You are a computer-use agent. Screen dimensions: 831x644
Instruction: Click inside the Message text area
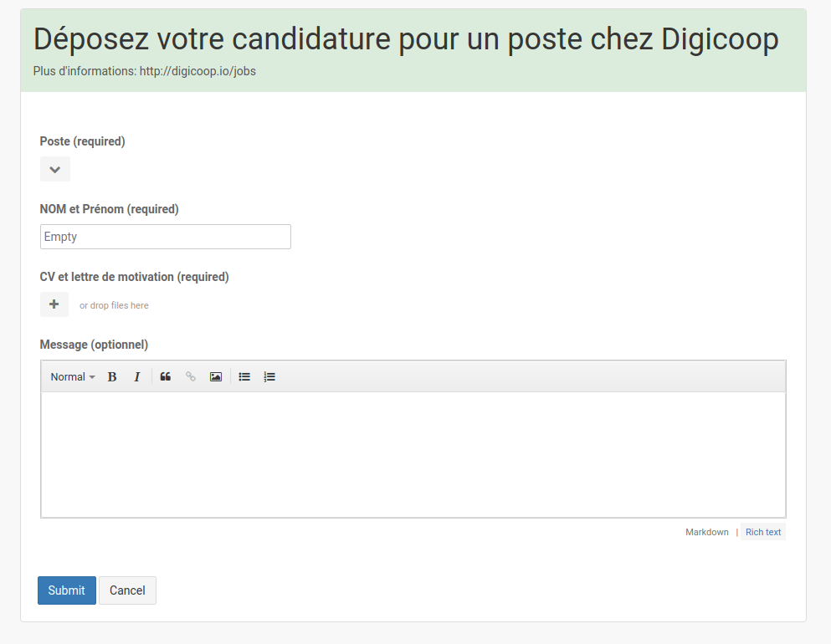coord(413,454)
